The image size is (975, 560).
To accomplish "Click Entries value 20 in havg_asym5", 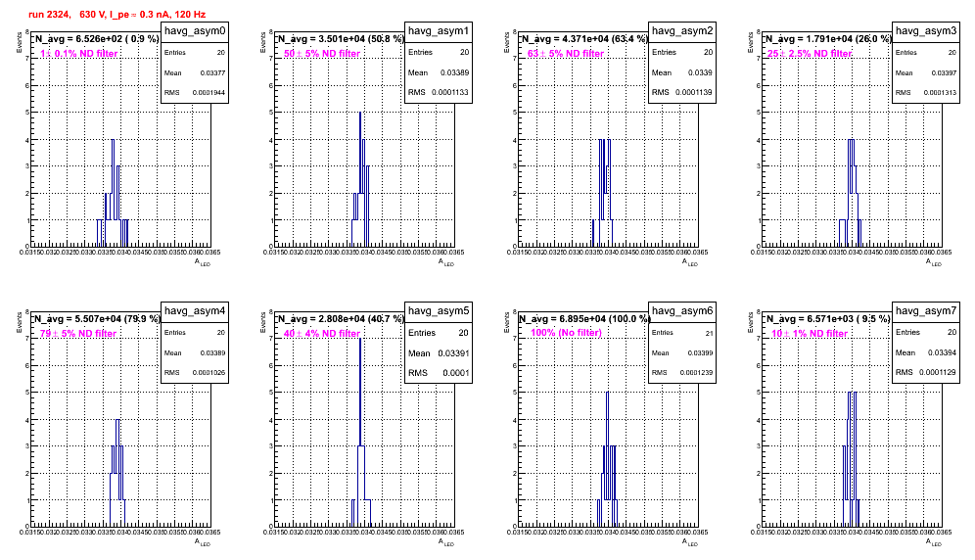I will pyautogui.click(x=463, y=333).
